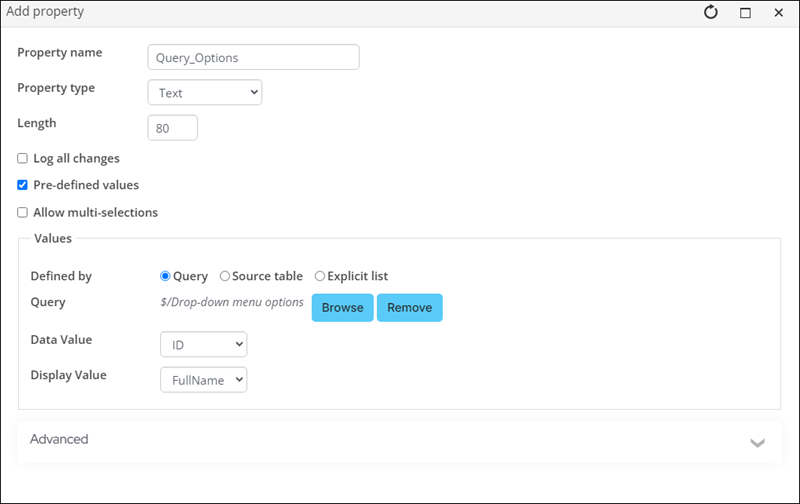Click the Length input field
The height and width of the screenshot is (504, 800).
tap(172, 128)
